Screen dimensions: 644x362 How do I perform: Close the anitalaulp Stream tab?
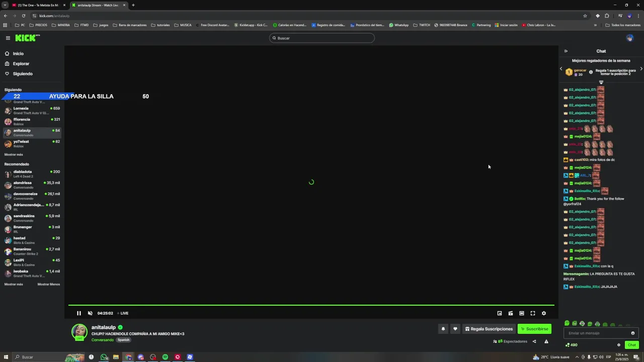pyautogui.click(x=124, y=5)
